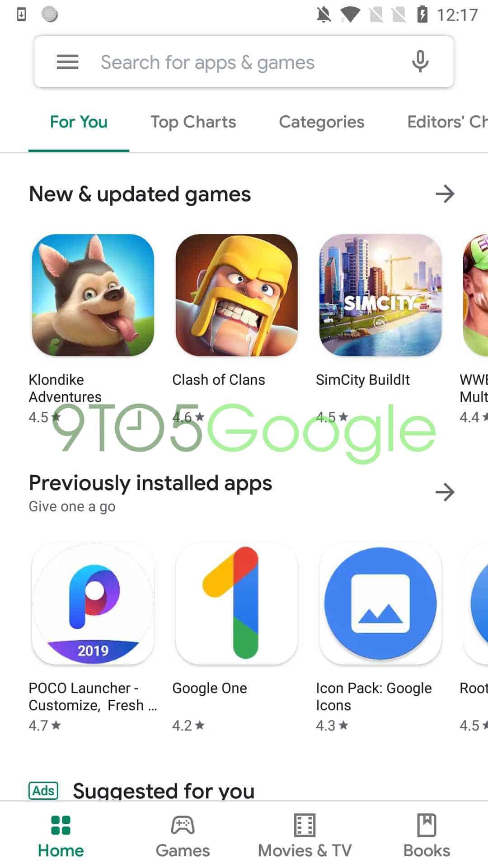The width and height of the screenshot is (488, 868).
Task: Tap the microphone voice search icon
Action: pos(420,61)
